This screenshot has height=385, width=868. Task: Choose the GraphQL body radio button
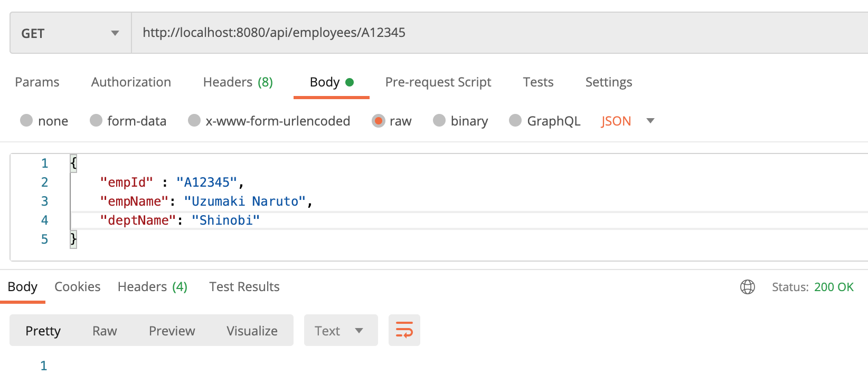click(515, 121)
